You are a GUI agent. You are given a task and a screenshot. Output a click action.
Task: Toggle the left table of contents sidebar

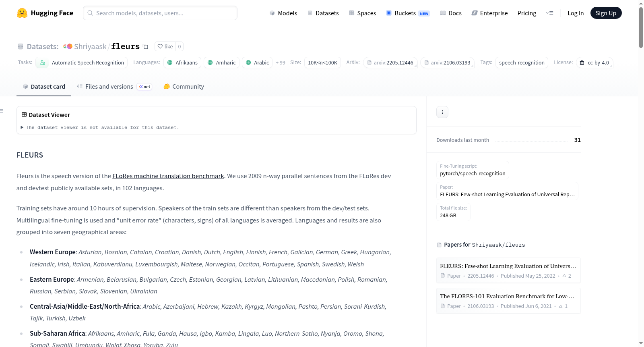pyautogui.click(x=2, y=111)
